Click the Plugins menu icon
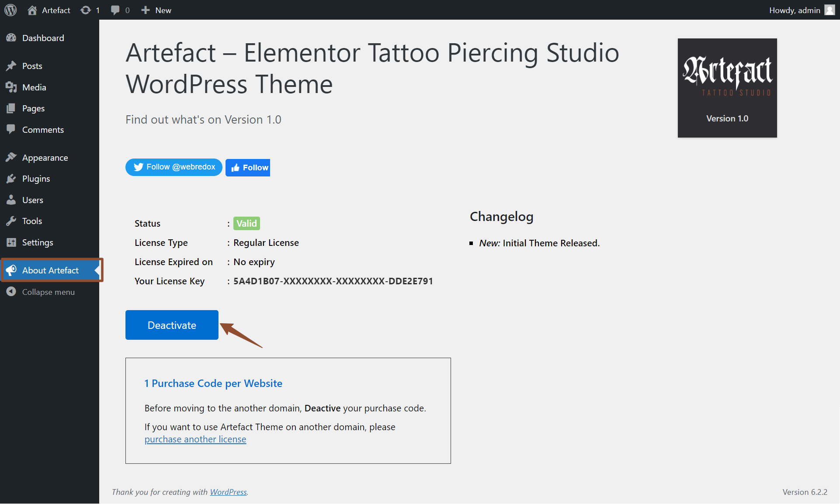The image size is (840, 504). [x=11, y=179]
